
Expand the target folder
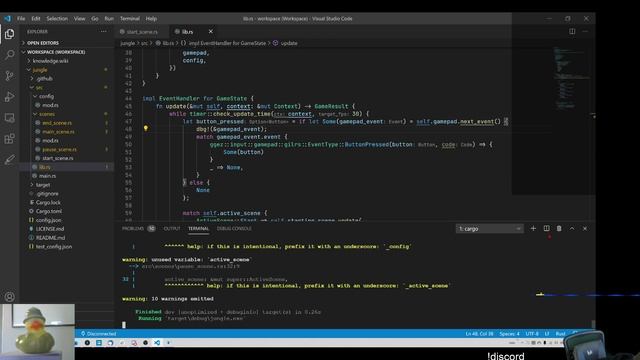[42, 185]
